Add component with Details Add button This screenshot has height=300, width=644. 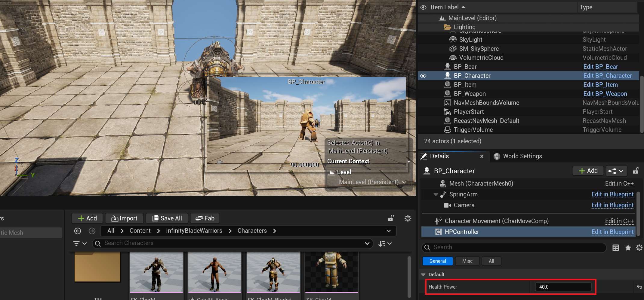click(588, 171)
